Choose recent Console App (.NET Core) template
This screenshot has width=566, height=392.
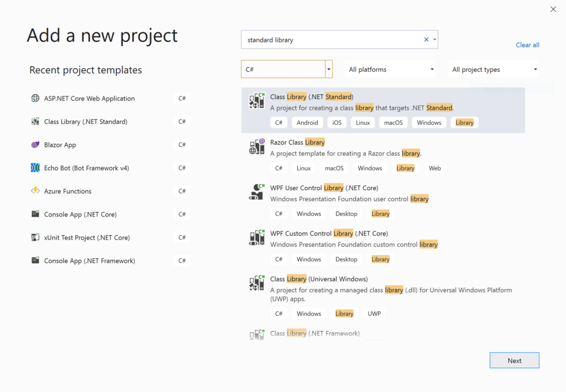110,214
